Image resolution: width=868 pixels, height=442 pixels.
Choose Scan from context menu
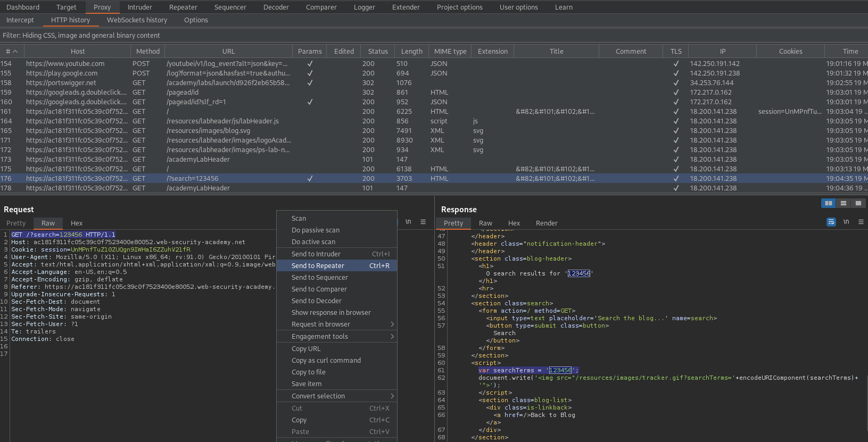pos(337,218)
